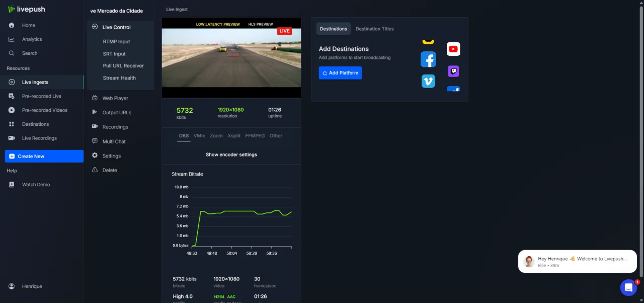Click the Live Control arrow icon
The height and width of the screenshot is (303, 644).
click(x=95, y=27)
